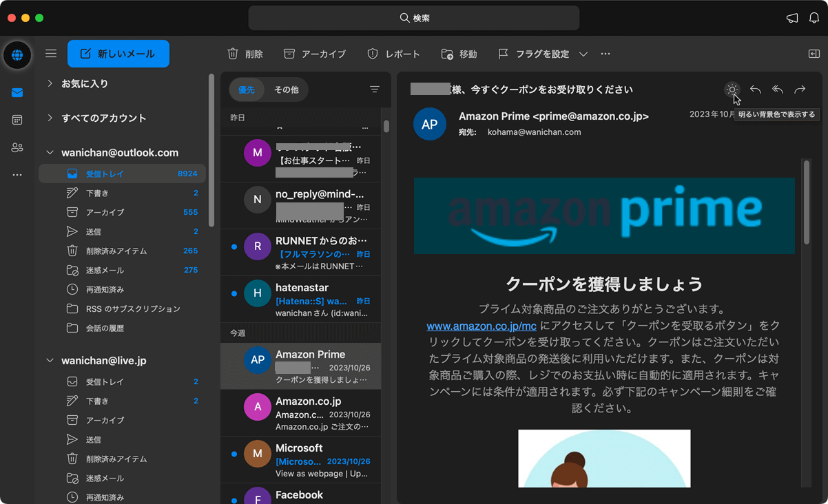Viewport: 828px width, 504px height.
Task: Click the 検索 search field
Action: tap(414, 18)
